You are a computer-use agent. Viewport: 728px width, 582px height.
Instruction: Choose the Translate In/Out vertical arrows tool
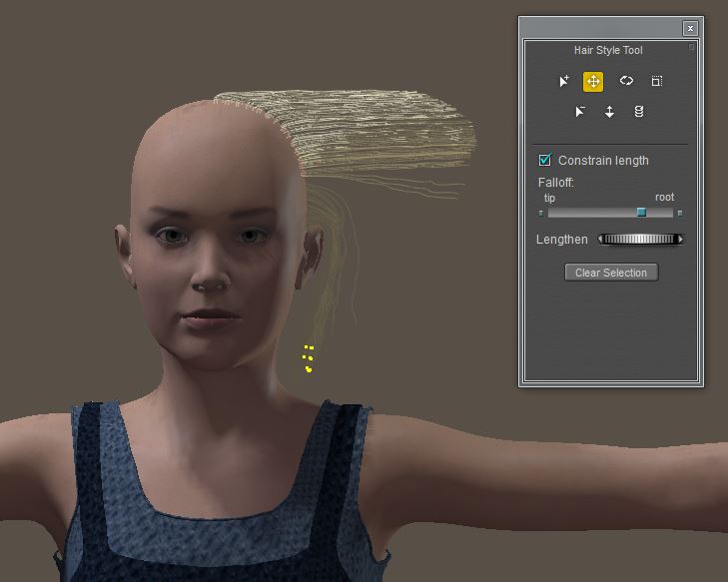pos(609,112)
